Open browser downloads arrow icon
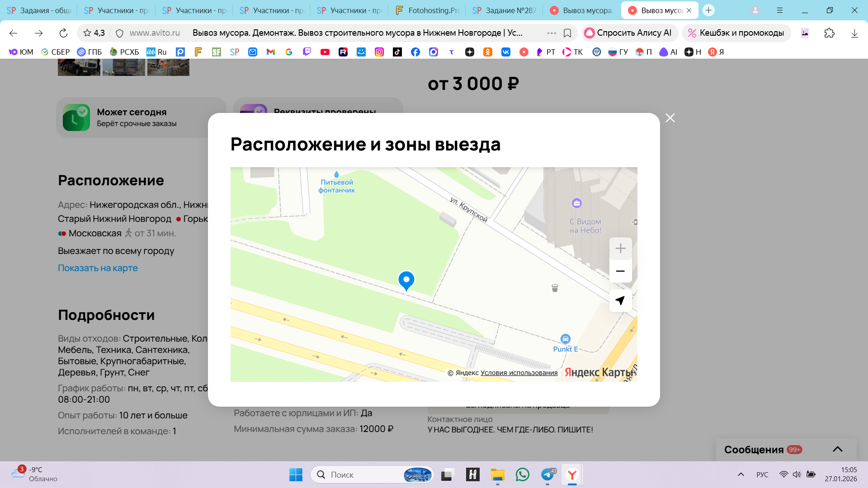Viewport: 868px width, 488px height. click(x=854, y=33)
